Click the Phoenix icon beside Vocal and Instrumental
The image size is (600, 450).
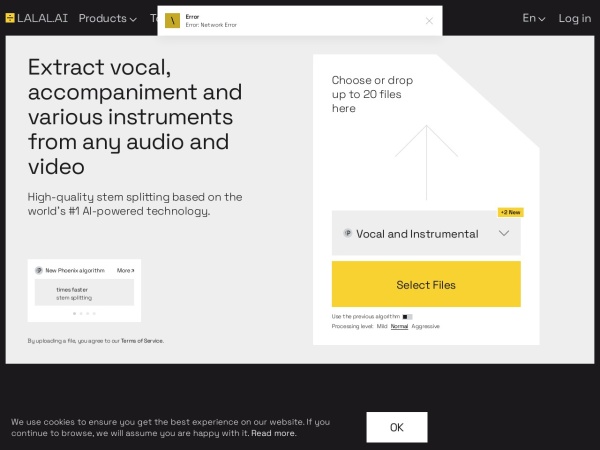pos(347,233)
